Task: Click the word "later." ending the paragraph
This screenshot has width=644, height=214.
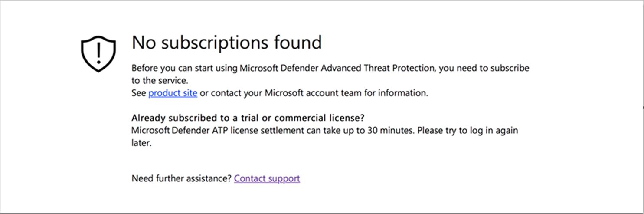Action: pos(141,143)
